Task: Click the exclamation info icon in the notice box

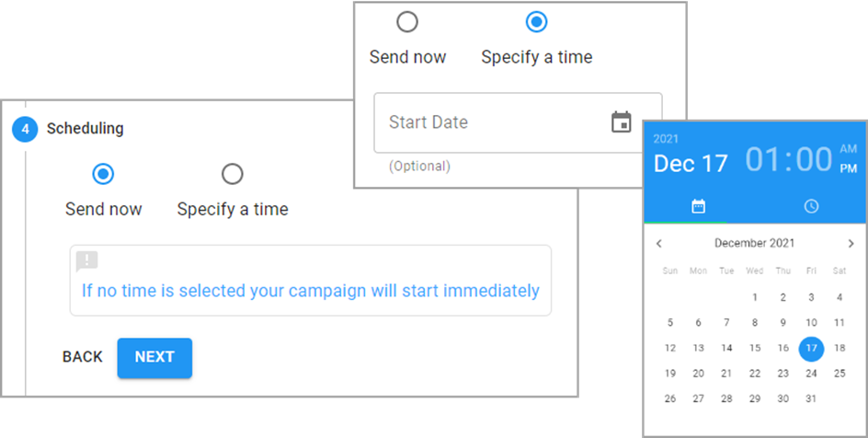Action: point(87,261)
